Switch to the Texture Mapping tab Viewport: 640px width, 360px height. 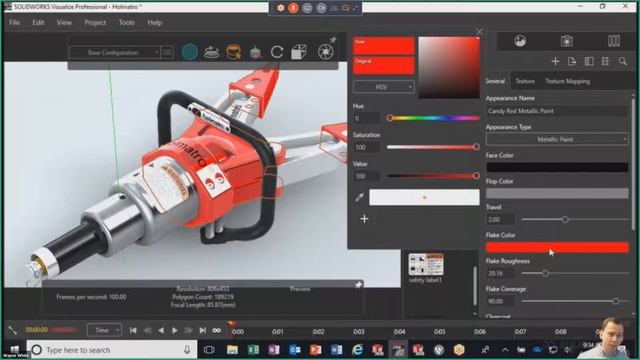point(567,81)
